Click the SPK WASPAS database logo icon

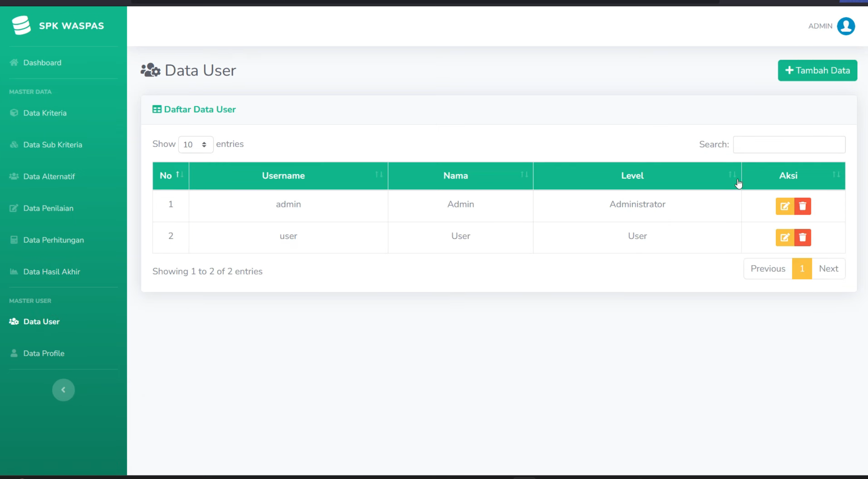pyautogui.click(x=21, y=25)
